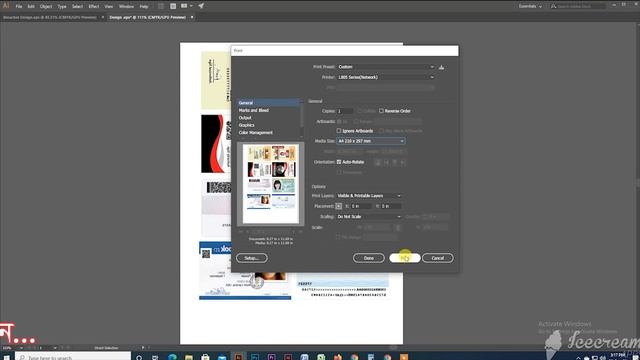Select the Range artboards radio button
This screenshot has height=360, width=640.
pyautogui.click(x=356, y=122)
